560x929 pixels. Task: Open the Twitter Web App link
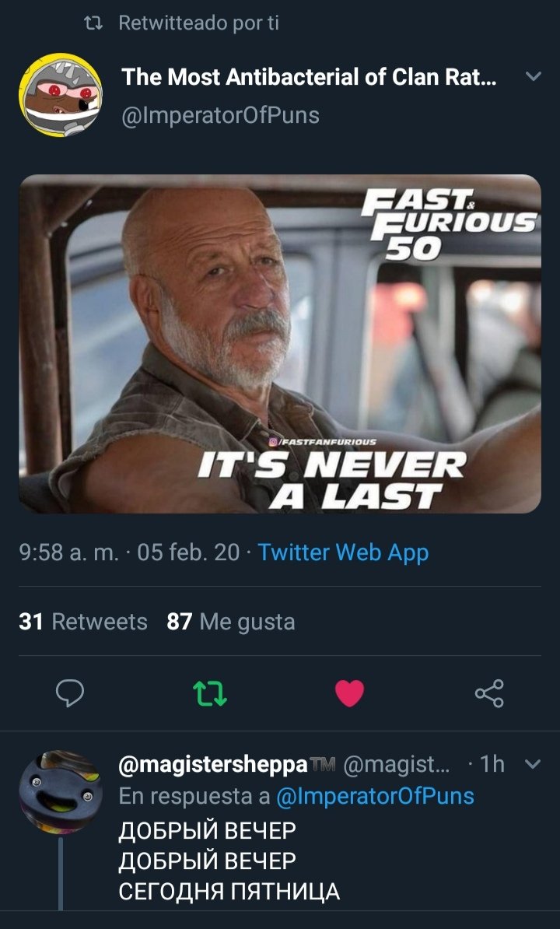(x=343, y=552)
